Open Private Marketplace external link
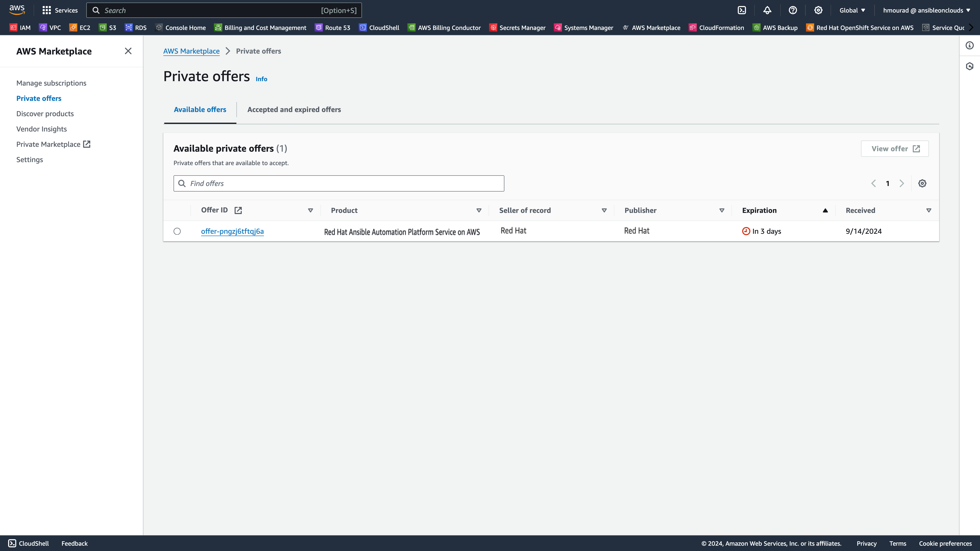 (53, 144)
